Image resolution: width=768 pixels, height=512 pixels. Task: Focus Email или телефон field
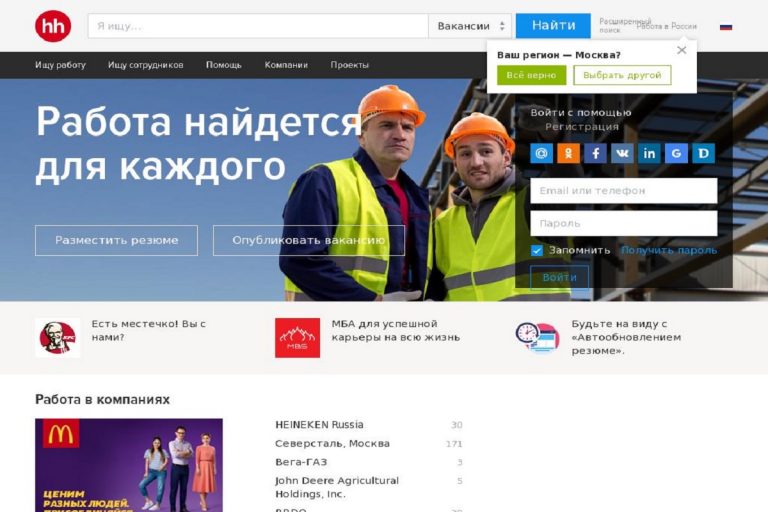coord(624,191)
